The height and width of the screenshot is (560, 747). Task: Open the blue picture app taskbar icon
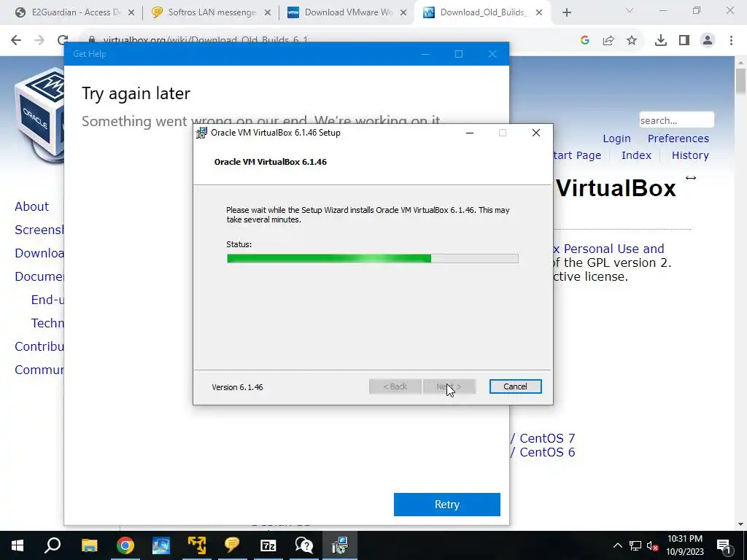pyautogui.click(x=161, y=545)
